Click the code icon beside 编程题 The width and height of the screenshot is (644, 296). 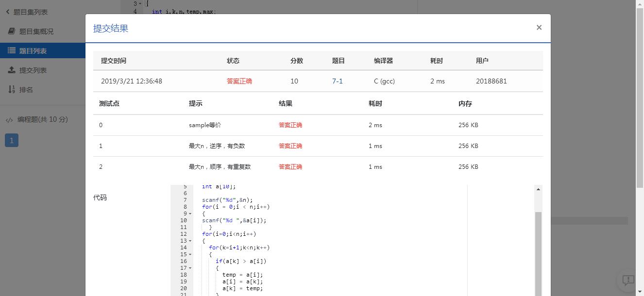click(x=9, y=120)
